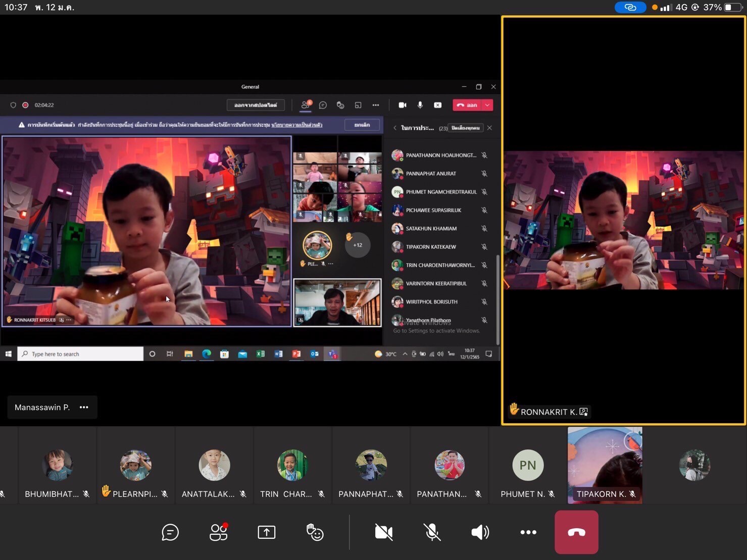The height and width of the screenshot is (560, 747).
Task: Show the participants list icon
Action: 219,532
